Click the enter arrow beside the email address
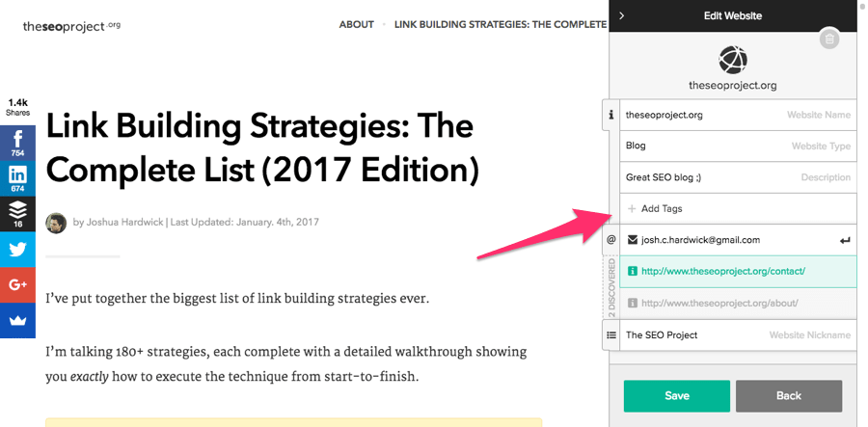The image size is (868, 427). coord(845,240)
